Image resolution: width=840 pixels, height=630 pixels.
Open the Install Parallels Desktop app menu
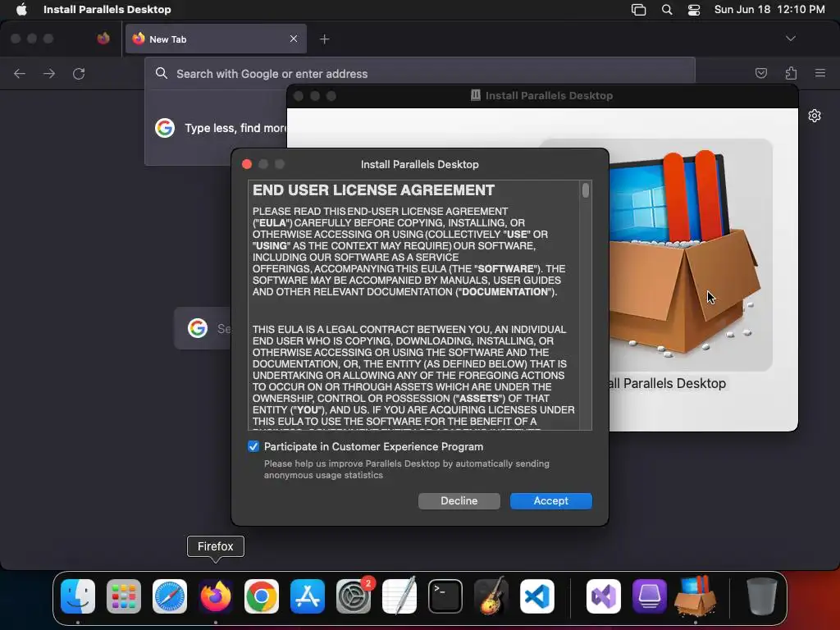click(x=107, y=9)
